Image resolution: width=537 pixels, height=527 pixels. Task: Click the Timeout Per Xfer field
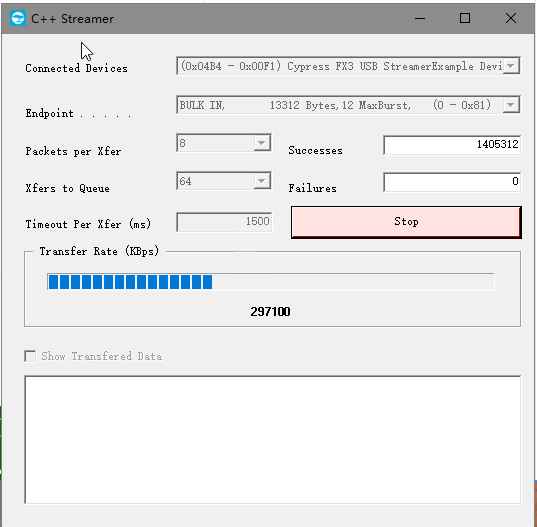[224, 222]
